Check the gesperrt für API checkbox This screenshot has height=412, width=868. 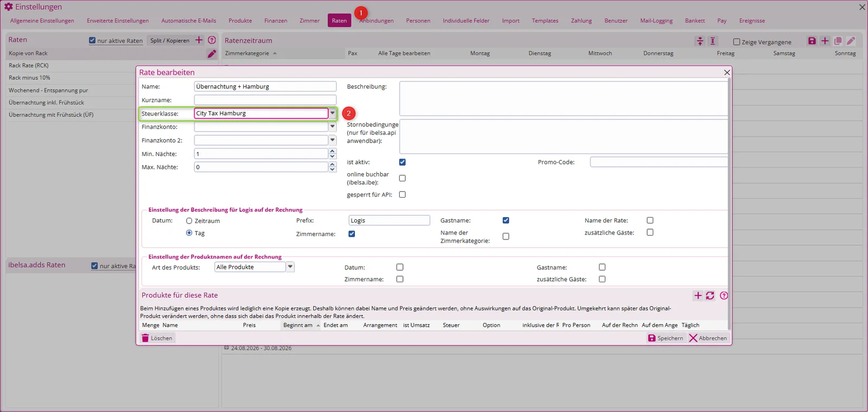402,194
